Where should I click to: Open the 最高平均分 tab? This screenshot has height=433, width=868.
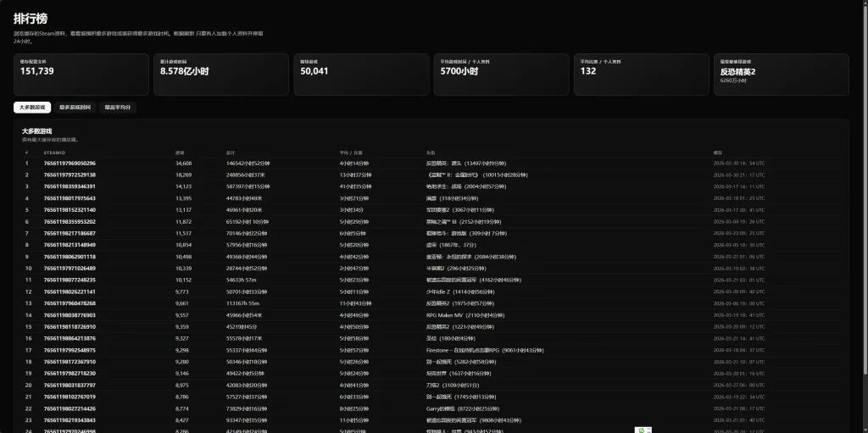pyautogui.click(x=118, y=108)
